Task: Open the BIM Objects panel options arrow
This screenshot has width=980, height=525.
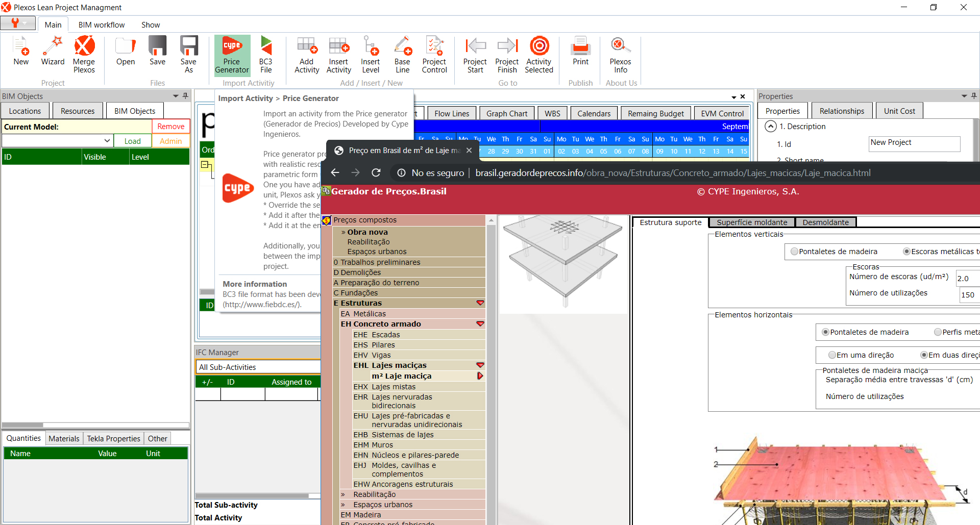Action: tap(176, 96)
